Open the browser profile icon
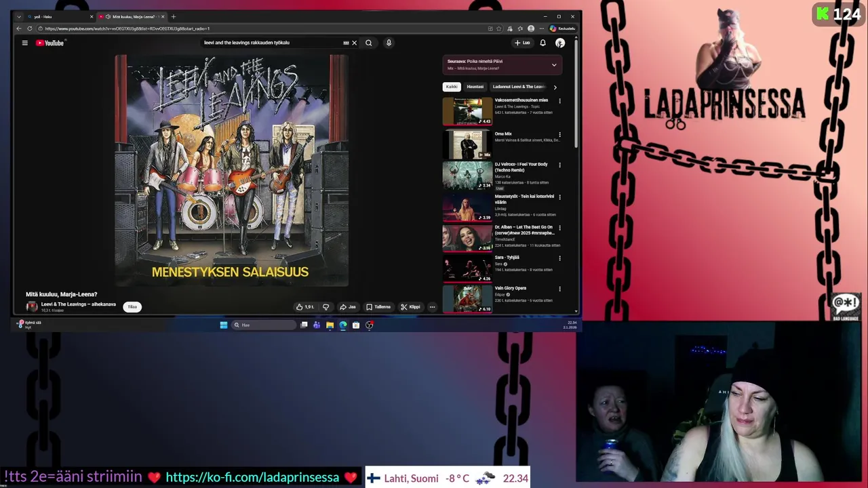 tap(531, 28)
